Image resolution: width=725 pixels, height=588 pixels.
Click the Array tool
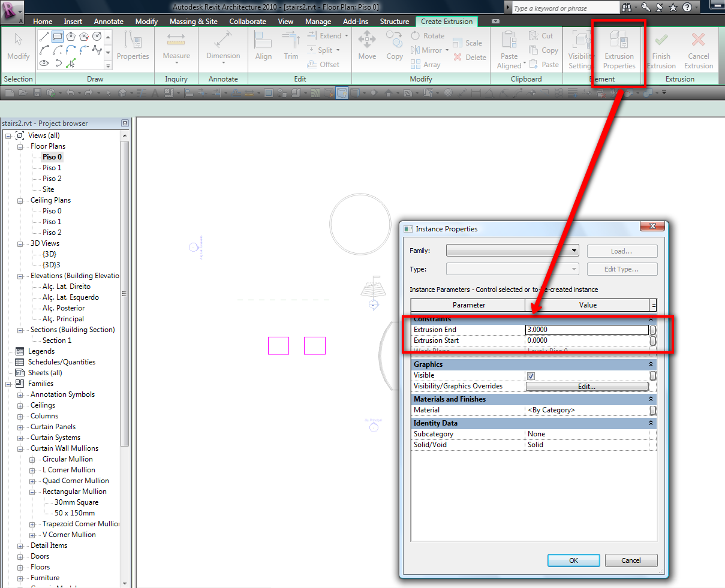(x=426, y=65)
